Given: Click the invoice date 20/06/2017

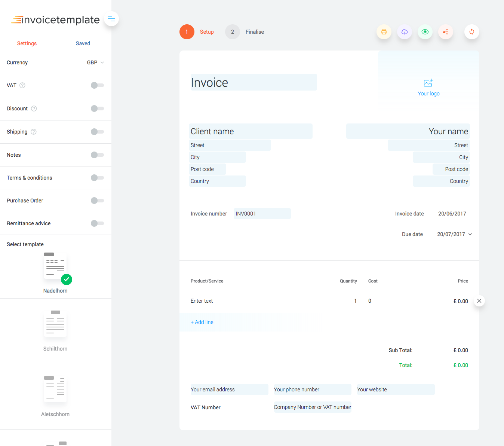Looking at the screenshot, I should point(452,214).
